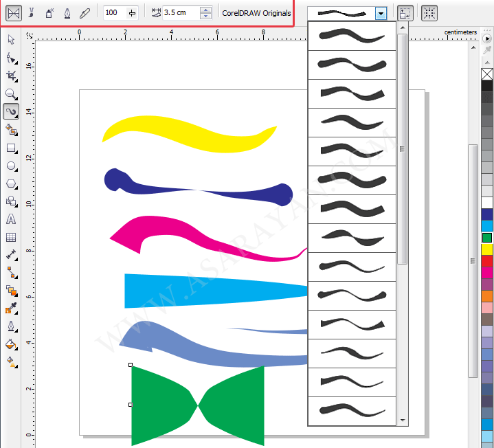Screen dimensions: 494x448
Task: Choose the Rectangle tool
Action: click(x=11, y=148)
